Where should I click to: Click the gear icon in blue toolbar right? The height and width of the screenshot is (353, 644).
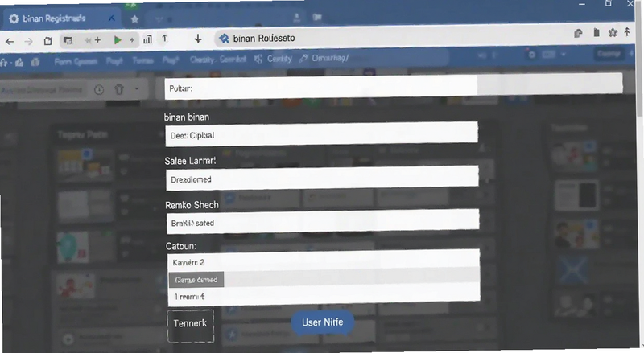(531, 54)
